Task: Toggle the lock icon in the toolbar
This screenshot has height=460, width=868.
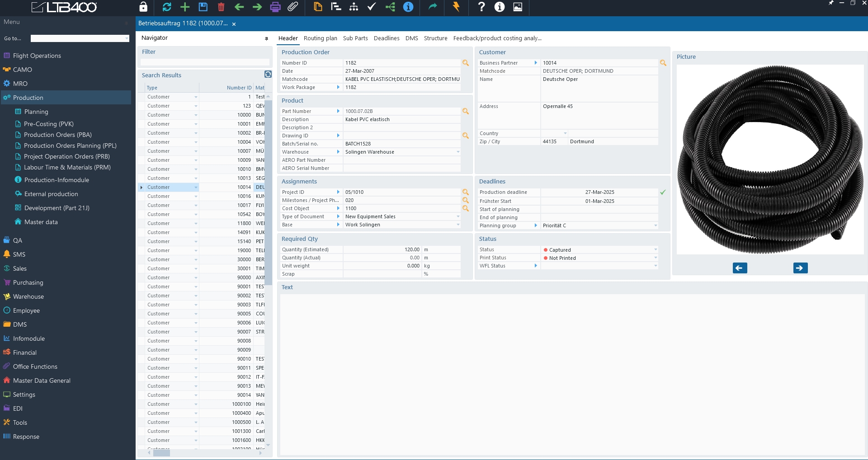Action: (x=143, y=7)
